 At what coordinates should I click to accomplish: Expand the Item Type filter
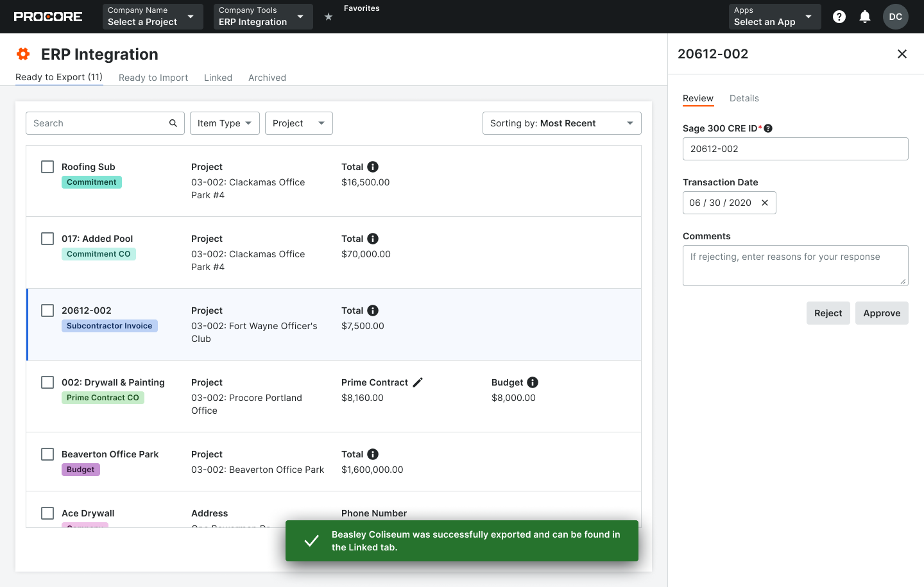click(225, 123)
